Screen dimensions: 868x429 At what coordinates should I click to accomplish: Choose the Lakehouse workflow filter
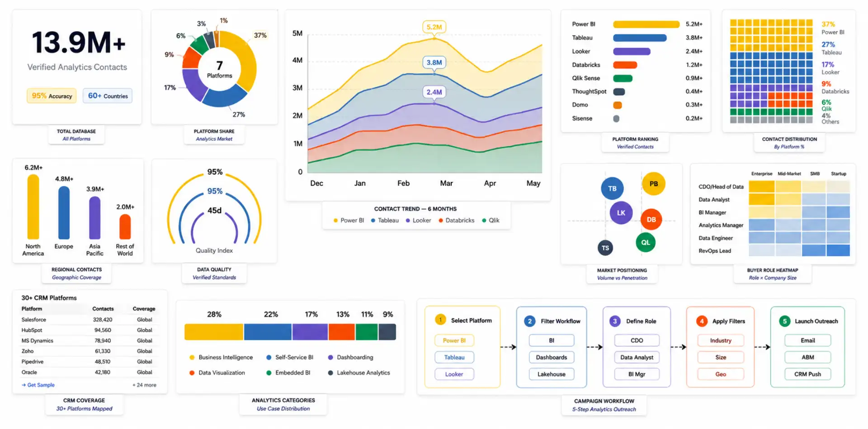pos(552,374)
